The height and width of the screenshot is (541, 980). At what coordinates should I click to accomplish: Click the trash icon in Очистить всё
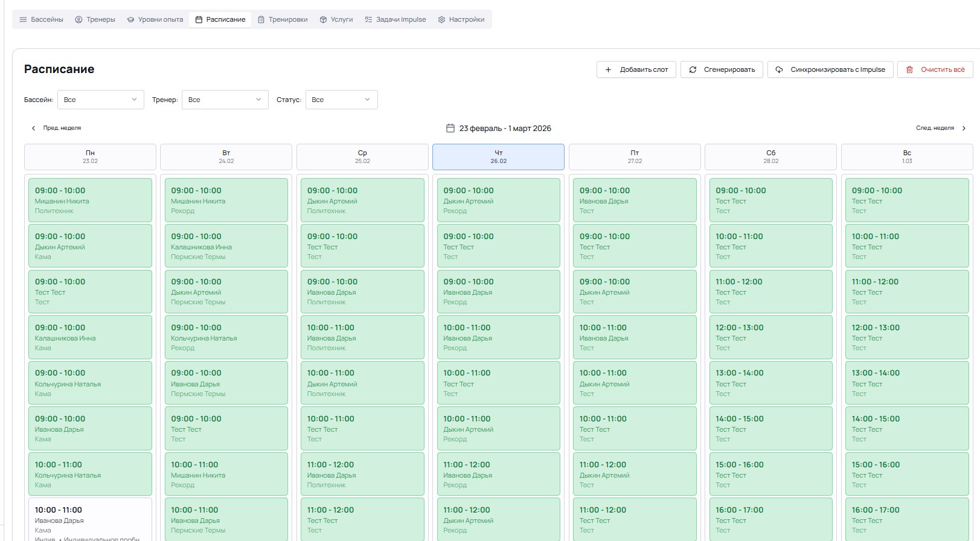pyautogui.click(x=909, y=69)
